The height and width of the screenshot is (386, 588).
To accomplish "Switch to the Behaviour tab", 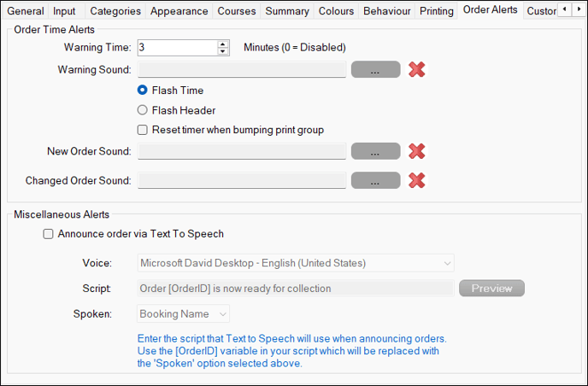I will pyautogui.click(x=386, y=11).
